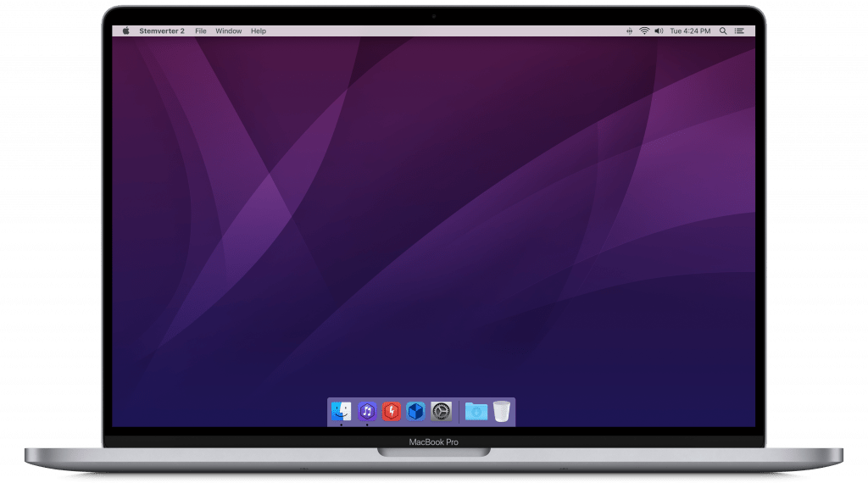
Task: Click the waveform status icon left of Wi-Fi
Action: coord(630,31)
